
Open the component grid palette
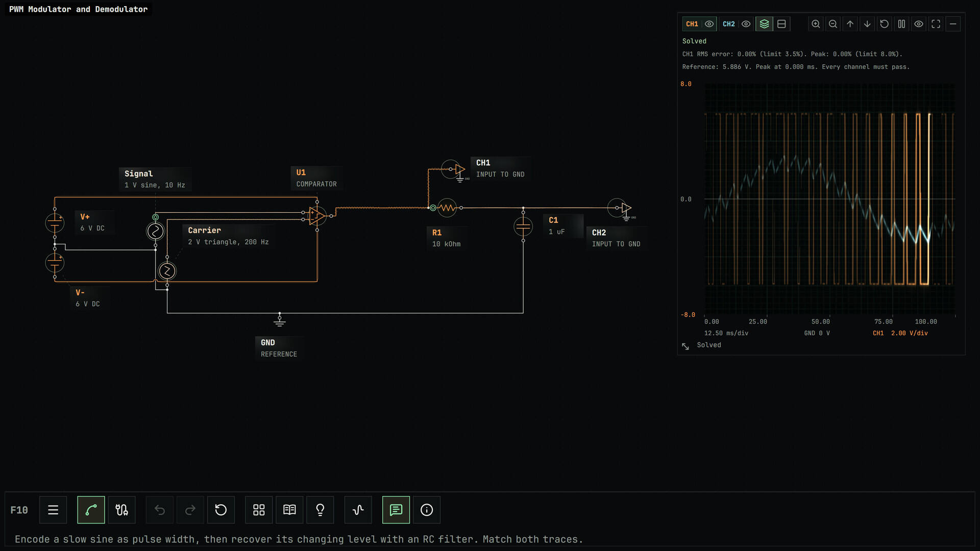tap(259, 510)
